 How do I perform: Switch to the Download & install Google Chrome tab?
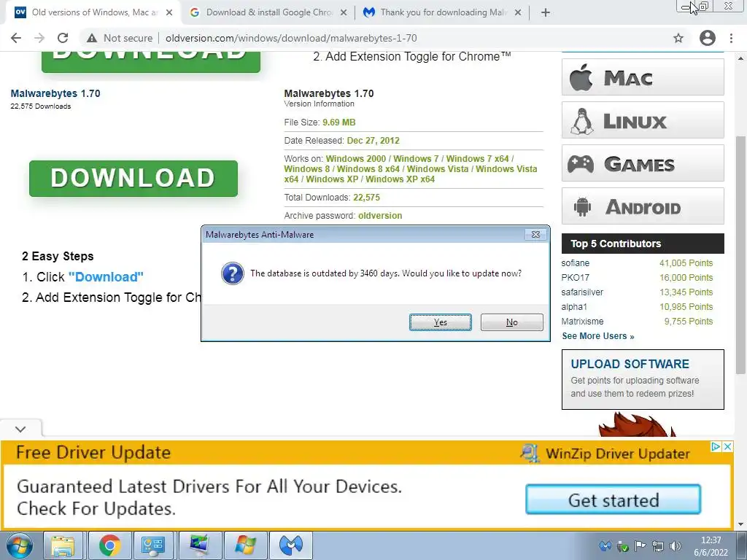[269, 12]
